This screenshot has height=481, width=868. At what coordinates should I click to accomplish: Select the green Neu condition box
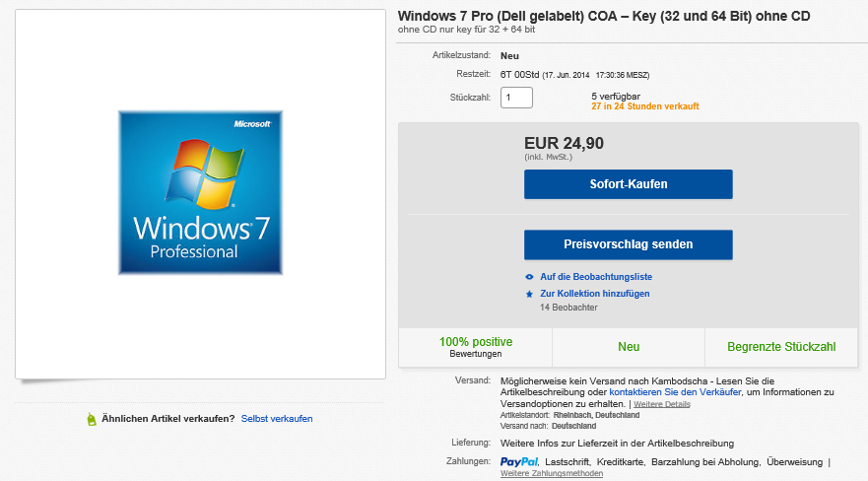click(629, 346)
